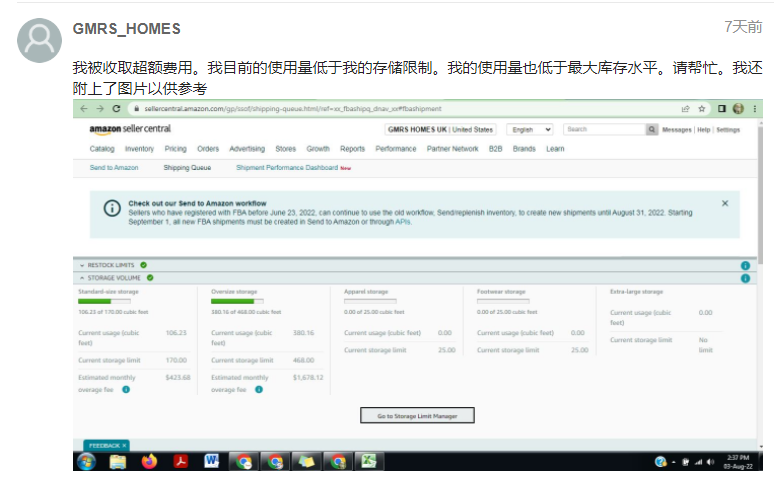Close the FEEDBACK tab
This screenshot has width=782, height=496.
[124, 446]
